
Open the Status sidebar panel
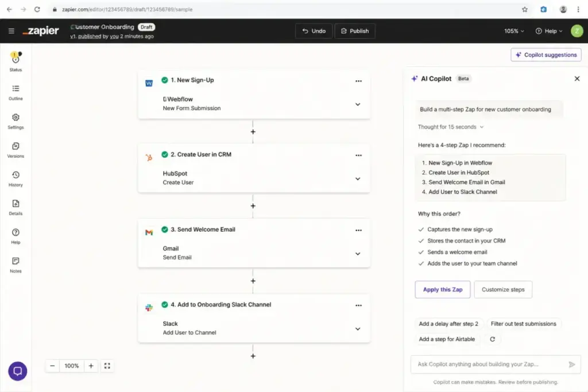coord(16,62)
